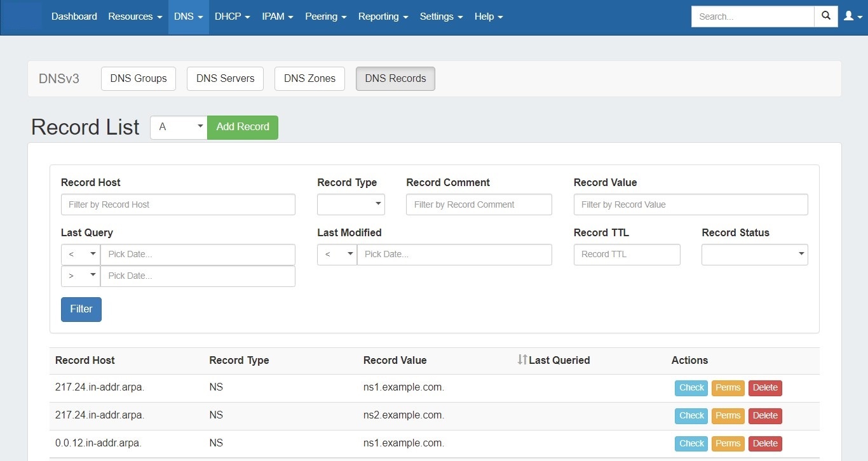
Task: Click the logo in the top-left corner
Action: point(22,17)
